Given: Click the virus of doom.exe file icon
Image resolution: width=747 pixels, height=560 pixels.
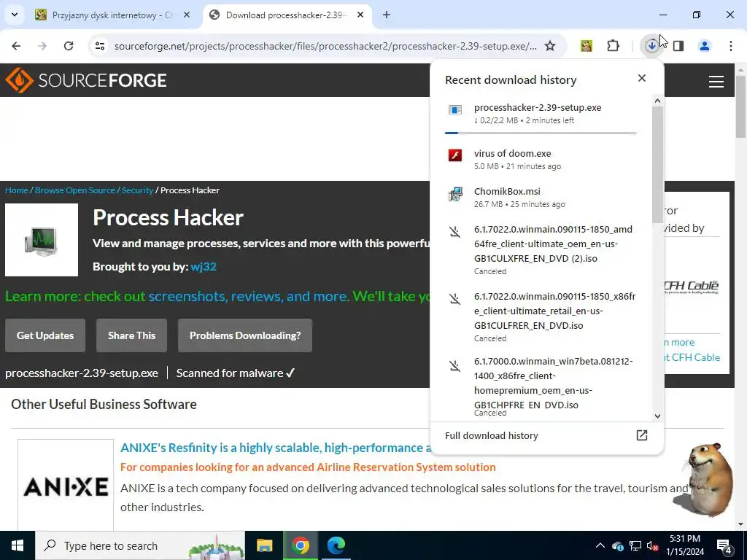Looking at the screenshot, I should coord(455,155).
